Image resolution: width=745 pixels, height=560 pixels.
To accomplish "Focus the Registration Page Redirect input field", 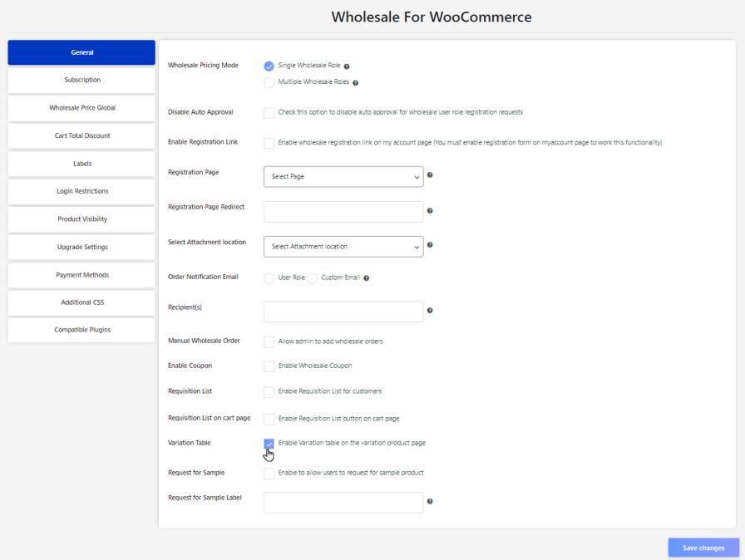I will point(343,212).
